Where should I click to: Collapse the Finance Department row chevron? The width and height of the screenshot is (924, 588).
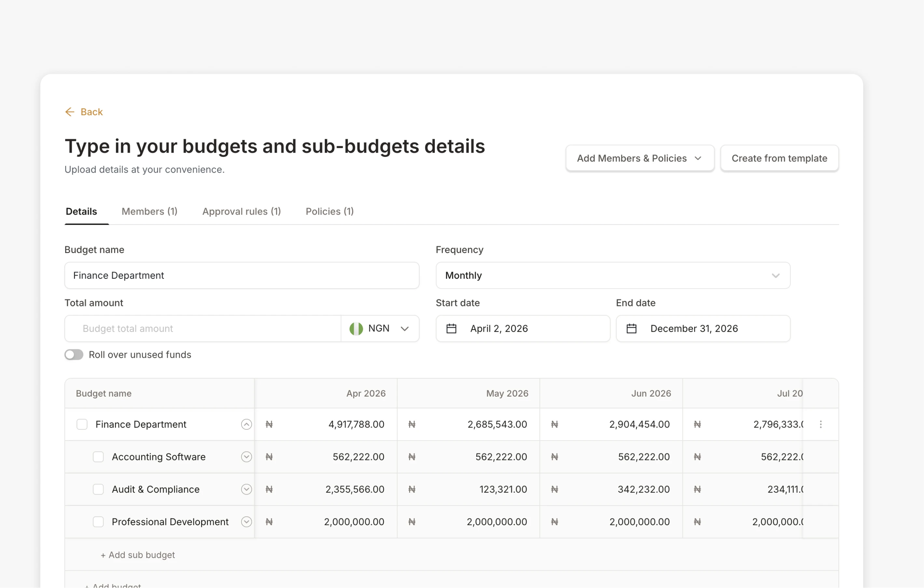246,425
